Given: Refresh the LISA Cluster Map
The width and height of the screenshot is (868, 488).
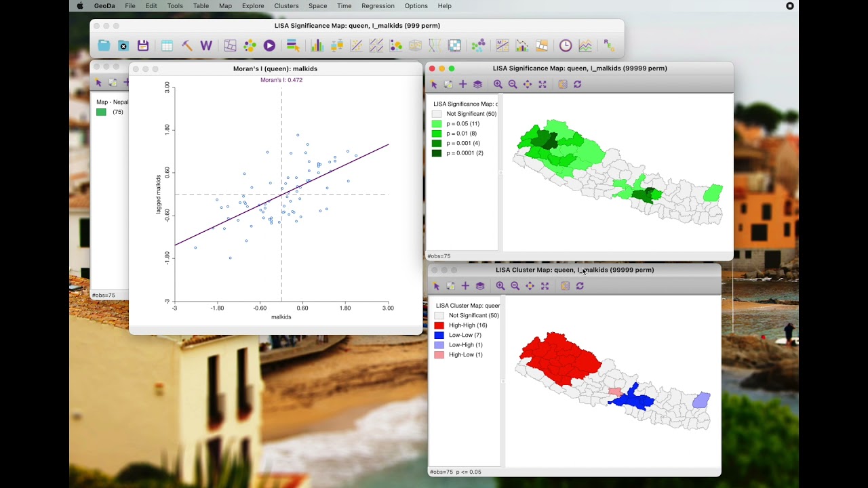Looking at the screenshot, I should click(x=580, y=286).
